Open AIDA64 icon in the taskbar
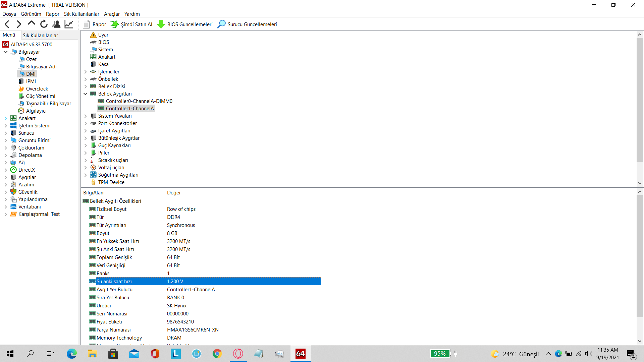This screenshot has width=644, height=362. tap(300, 354)
